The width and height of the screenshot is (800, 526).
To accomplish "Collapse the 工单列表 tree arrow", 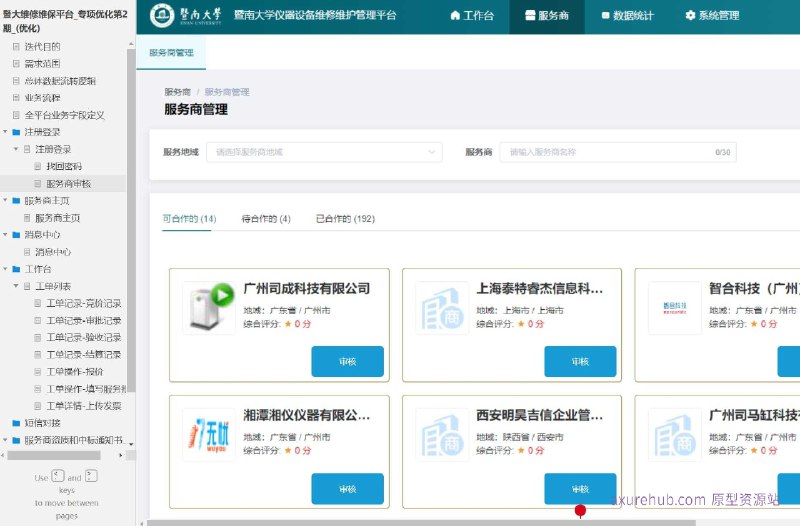I will pyautogui.click(x=16, y=286).
